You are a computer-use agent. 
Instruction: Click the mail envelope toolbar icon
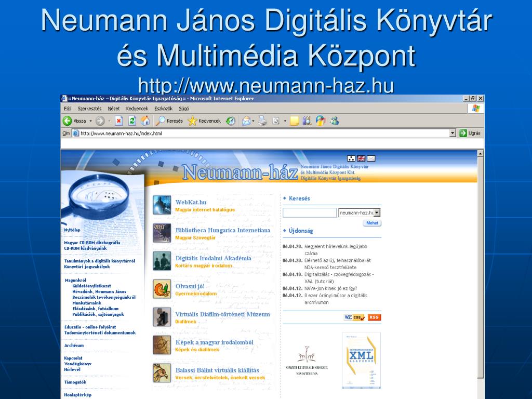pos(246,121)
